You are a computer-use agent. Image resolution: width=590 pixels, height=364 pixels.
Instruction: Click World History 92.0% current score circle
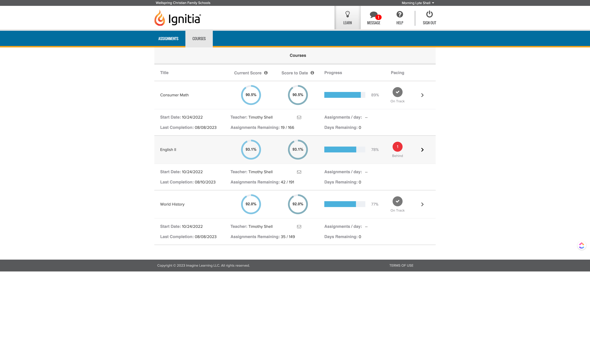[251, 204]
